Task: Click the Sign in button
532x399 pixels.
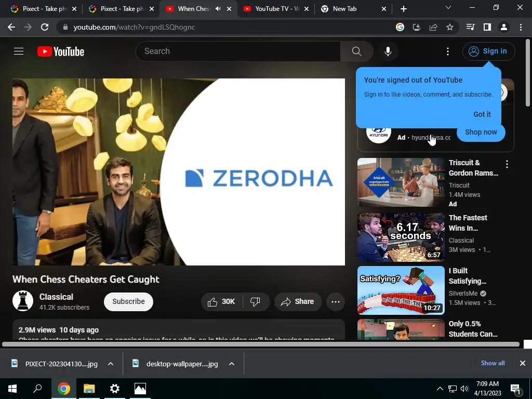Action: point(488,51)
